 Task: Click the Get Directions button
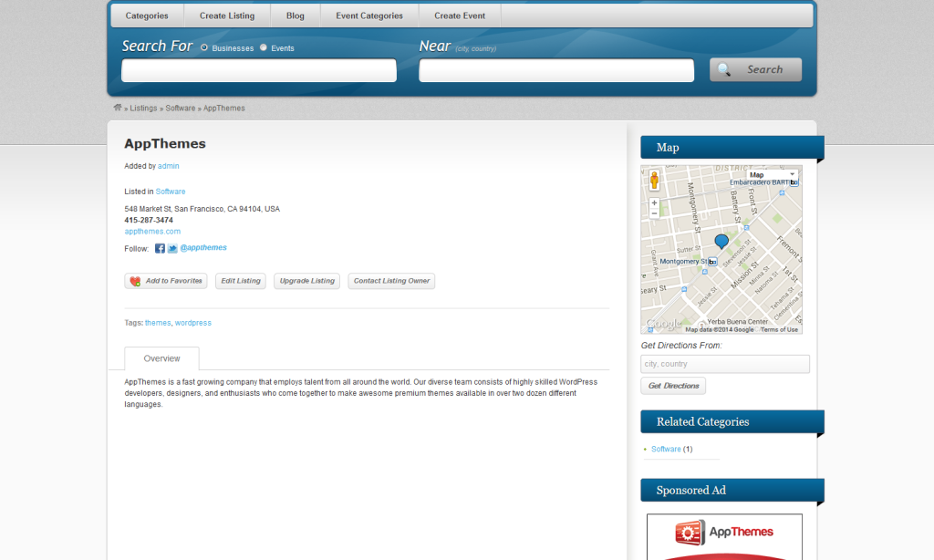pos(673,386)
